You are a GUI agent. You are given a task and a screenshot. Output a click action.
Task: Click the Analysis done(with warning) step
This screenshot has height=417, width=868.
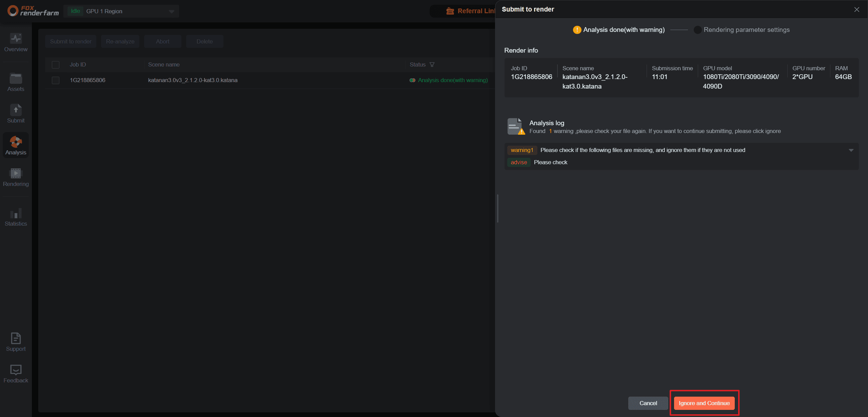pyautogui.click(x=623, y=30)
